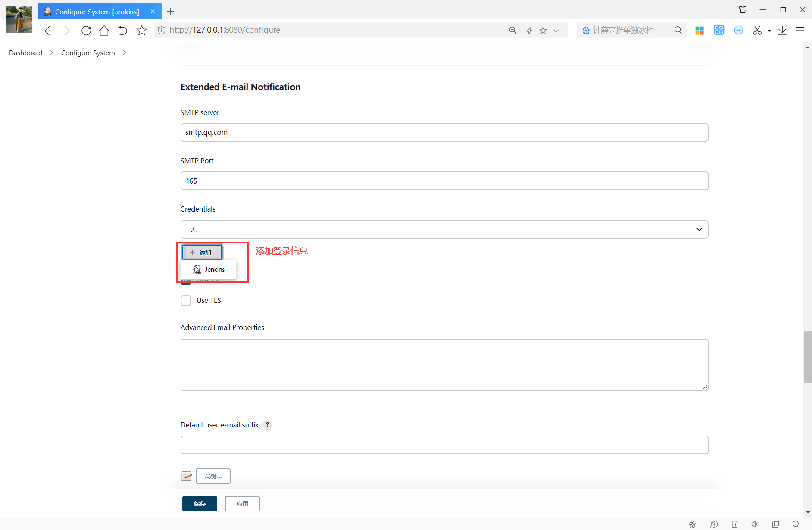Mute page sound via speaker icon
The height and width of the screenshot is (530, 812).
755,524
